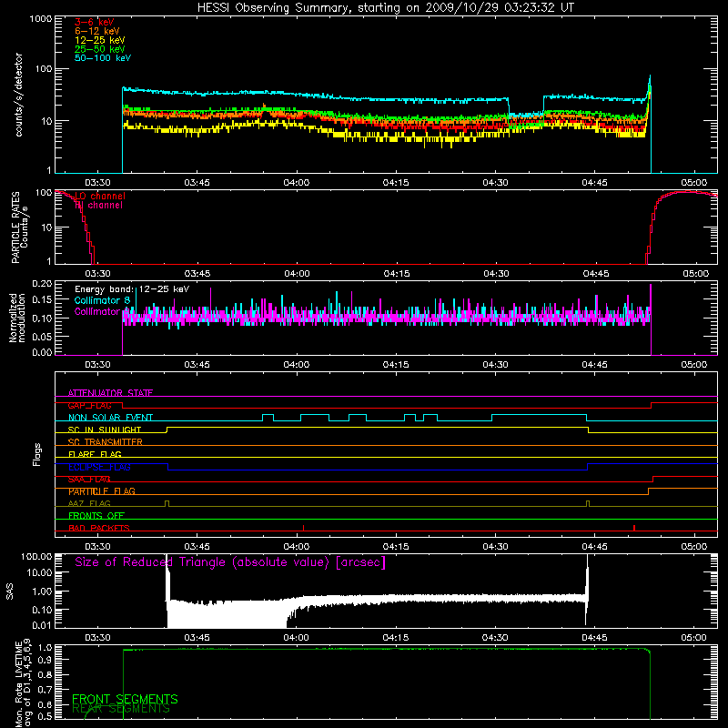Click the 'SAS' axis label
This screenshot has height=728, width=728.
(x=10, y=591)
